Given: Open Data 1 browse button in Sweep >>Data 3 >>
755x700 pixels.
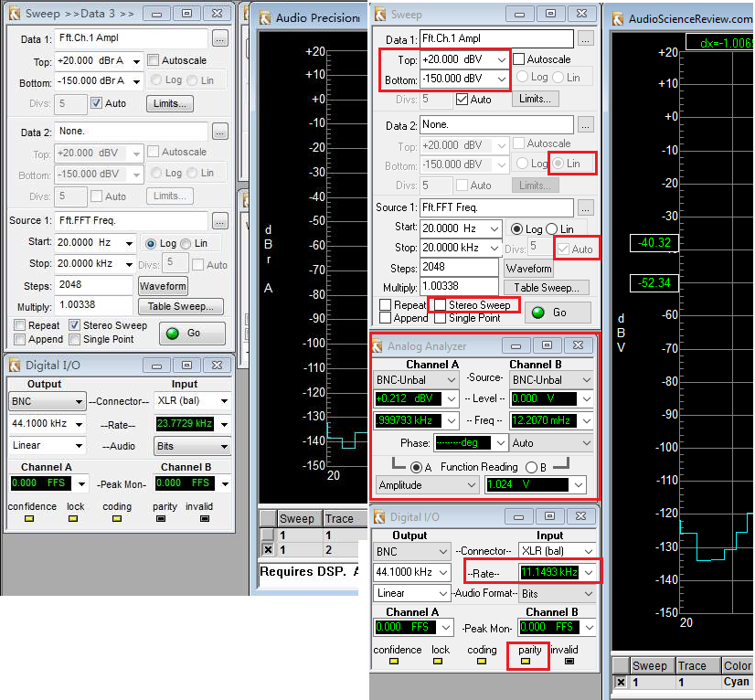Looking at the screenshot, I should pos(220,38).
